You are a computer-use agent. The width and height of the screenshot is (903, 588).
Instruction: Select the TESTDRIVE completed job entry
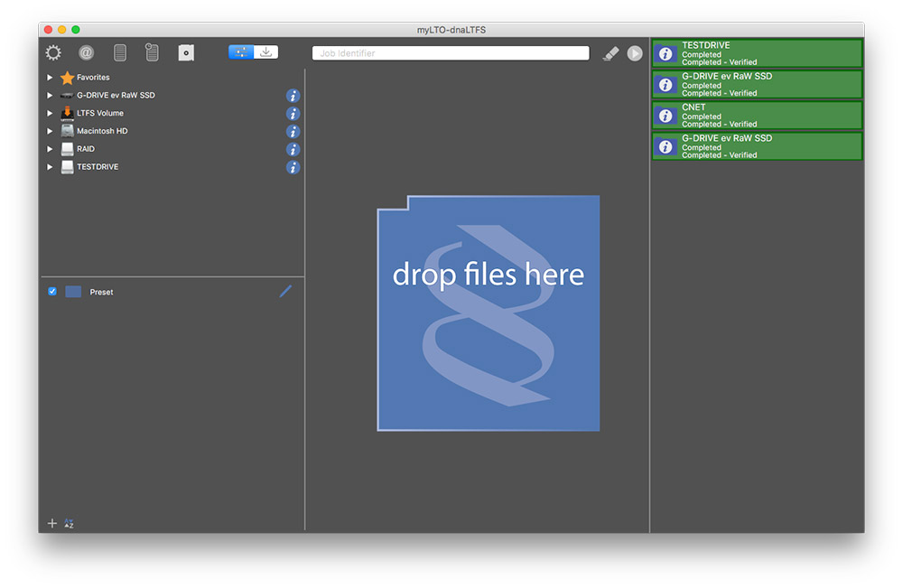758,53
